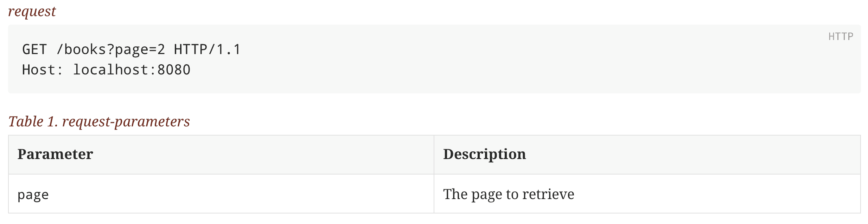868x224 pixels.
Task: Click the HTTP/1.1 protocol text
Action: [x=207, y=50]
